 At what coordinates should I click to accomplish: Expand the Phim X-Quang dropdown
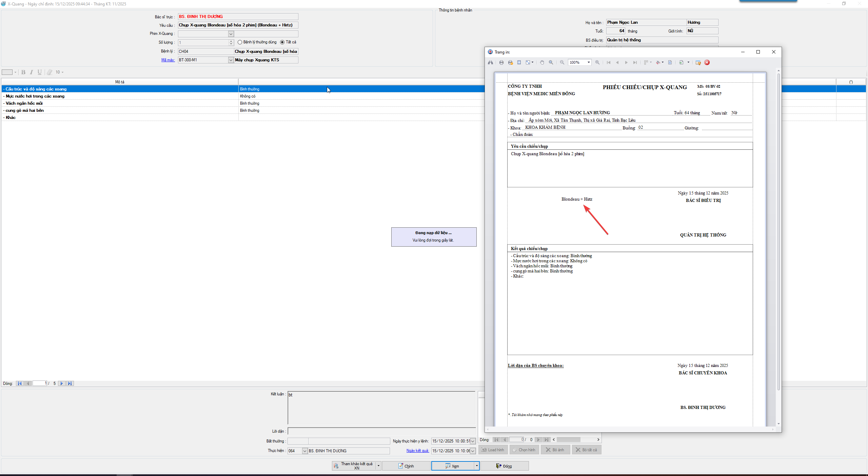[x=231, y=34]
